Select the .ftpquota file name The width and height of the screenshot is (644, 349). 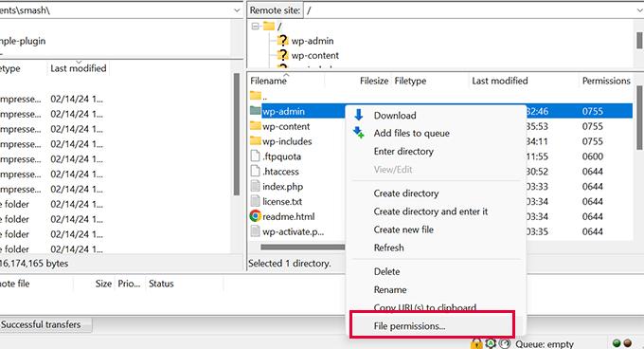tap(282, 156)
